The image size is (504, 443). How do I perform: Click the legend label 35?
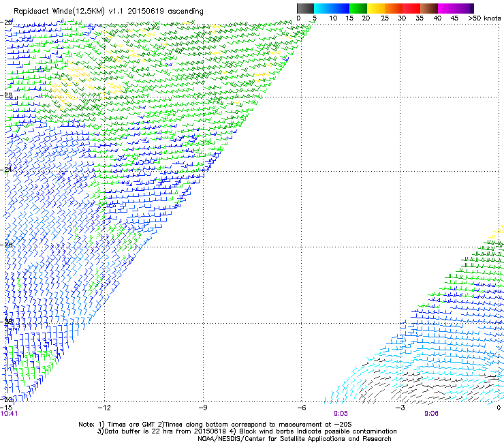[x=420, y=18]
